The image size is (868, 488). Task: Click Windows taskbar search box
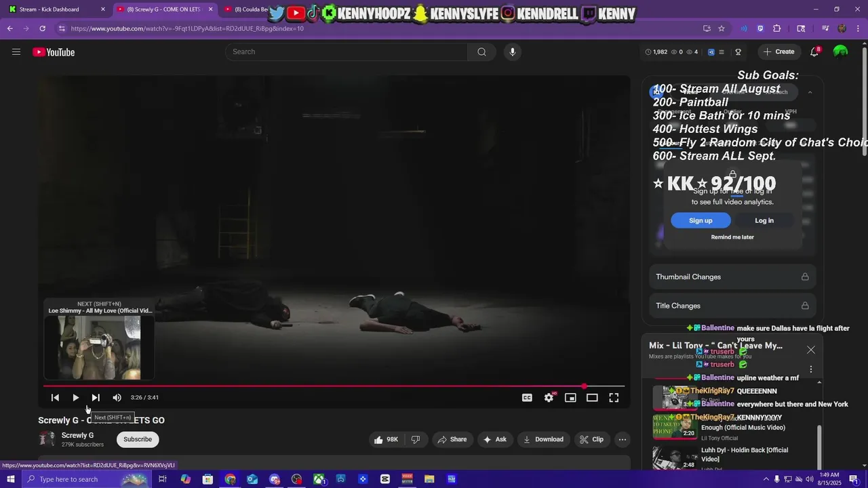[85, 479]
